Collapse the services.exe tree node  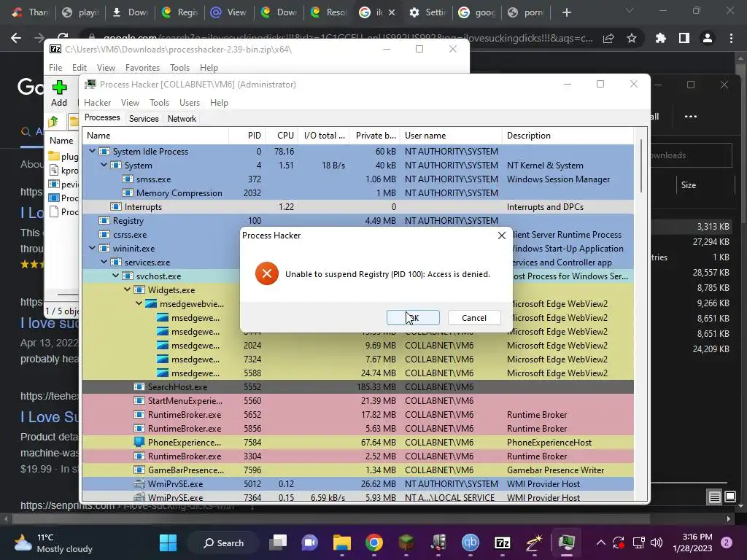pyautogui.click(x=104, y=262)
